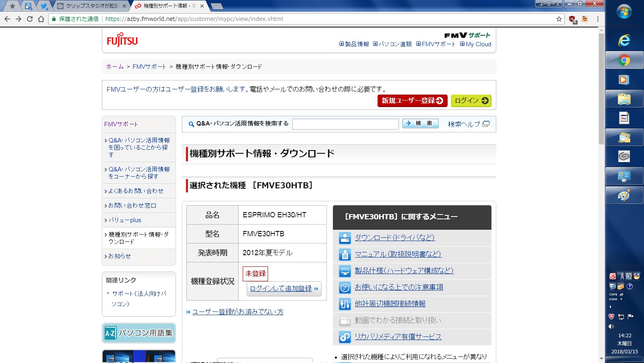Click the recovery media service icon
Image resolution: width=644 pixels, height=363 pixels.
(x=345, y=337)
